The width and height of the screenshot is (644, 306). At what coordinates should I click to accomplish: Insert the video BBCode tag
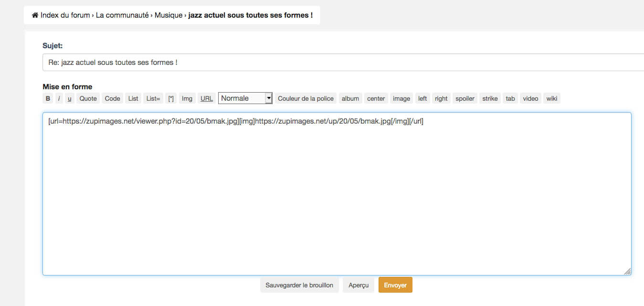click(x=530, y=98)
